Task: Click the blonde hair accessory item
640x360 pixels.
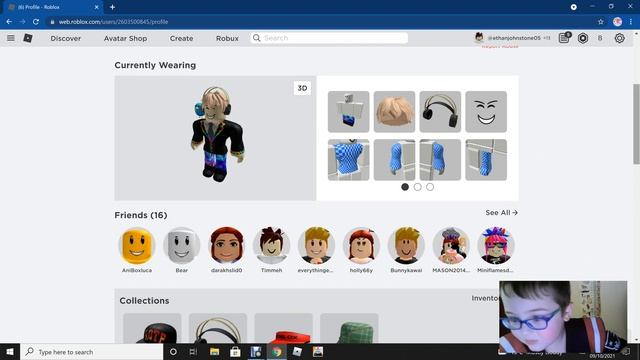Action: [x=394, y=112]
